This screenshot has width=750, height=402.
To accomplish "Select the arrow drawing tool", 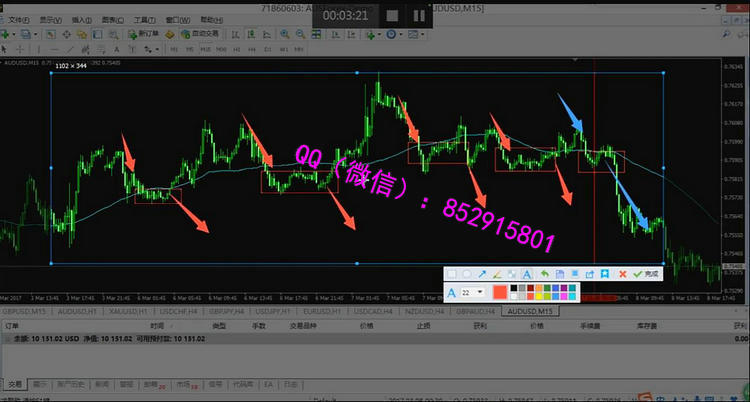I will [481, 273].
